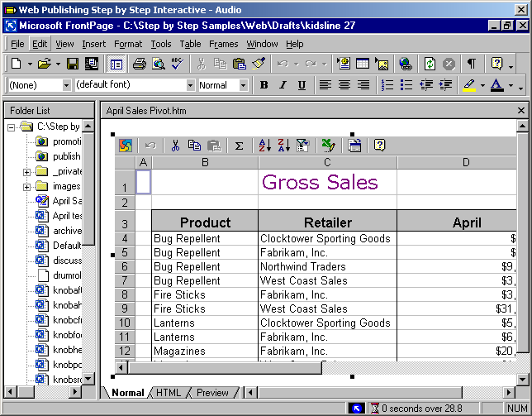Screen dimensions: 532x416
Task: Open the Style dropdown showing (None)
Action: pos(67,85)
